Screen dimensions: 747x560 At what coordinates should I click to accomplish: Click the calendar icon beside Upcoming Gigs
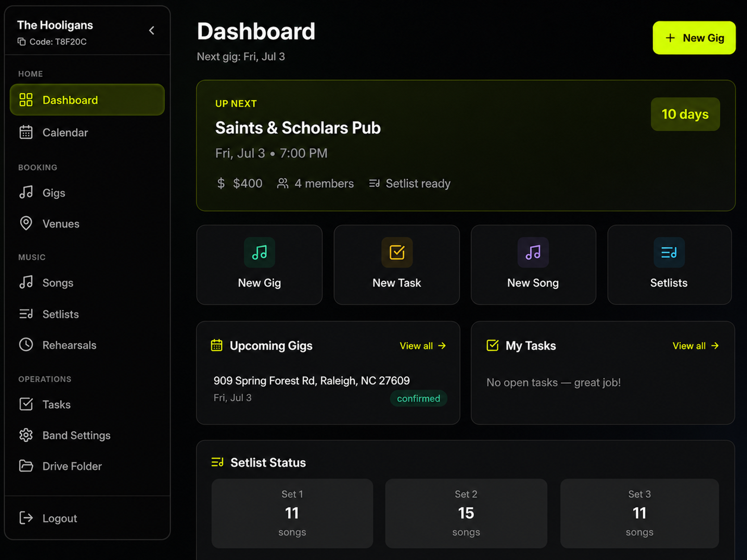coord(216,345)
